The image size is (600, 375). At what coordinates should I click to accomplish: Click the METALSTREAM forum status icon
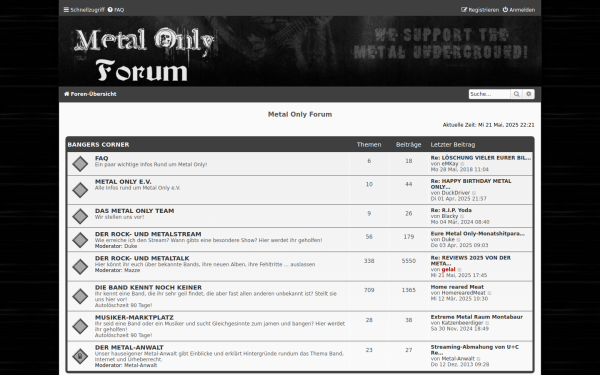point(80,240)
